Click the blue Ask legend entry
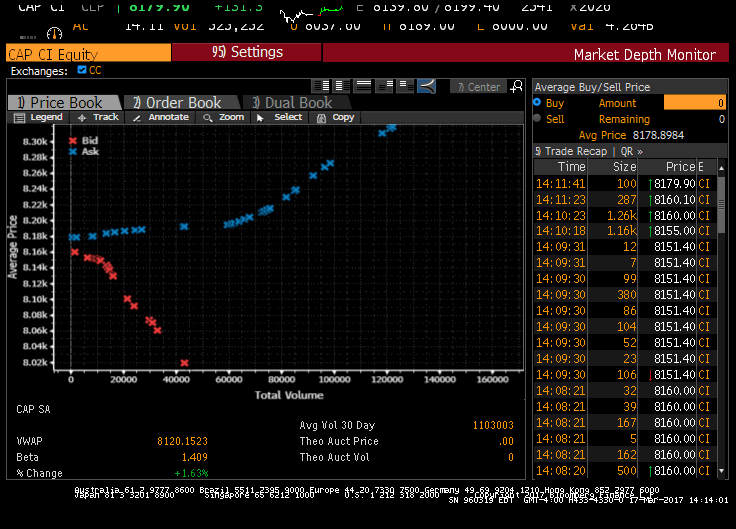 [x=84, y=152]
